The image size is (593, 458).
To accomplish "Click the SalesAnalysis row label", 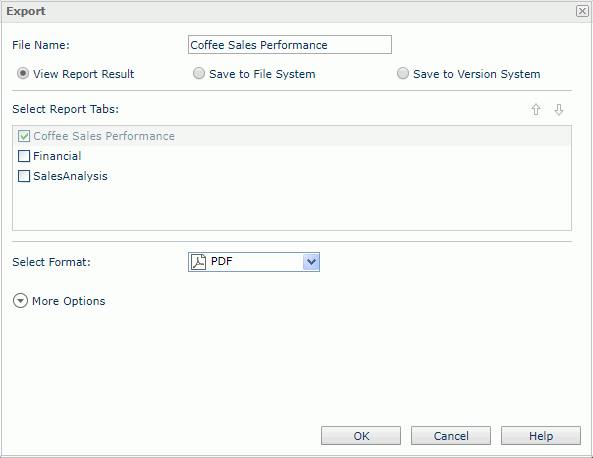I will pos(70,176).
